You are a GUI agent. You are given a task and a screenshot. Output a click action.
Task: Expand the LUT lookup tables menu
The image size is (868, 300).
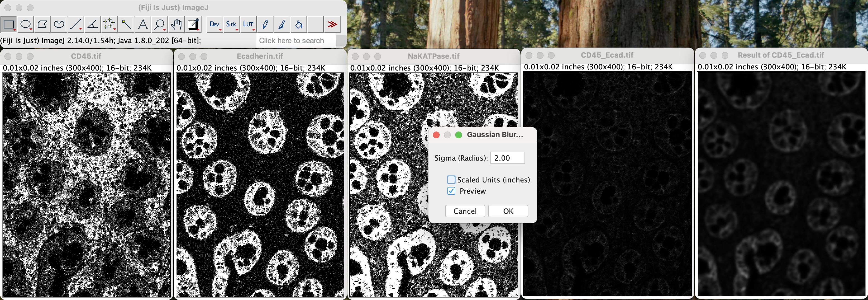pos(248,24)
